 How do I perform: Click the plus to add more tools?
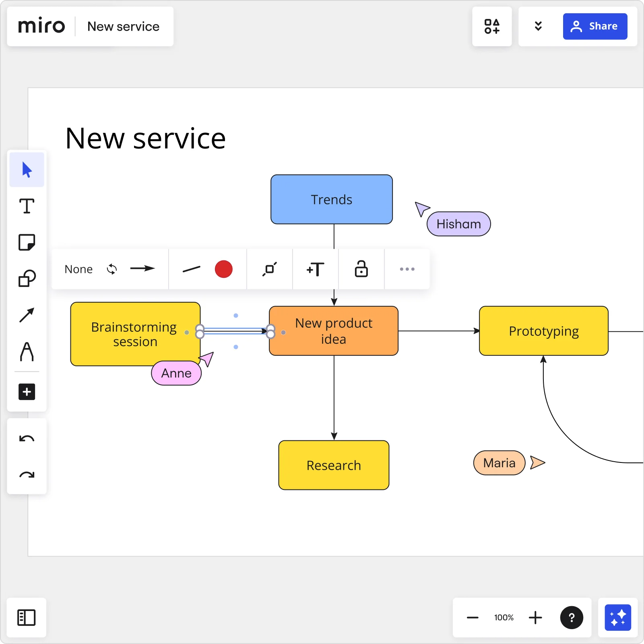point(27,392)
